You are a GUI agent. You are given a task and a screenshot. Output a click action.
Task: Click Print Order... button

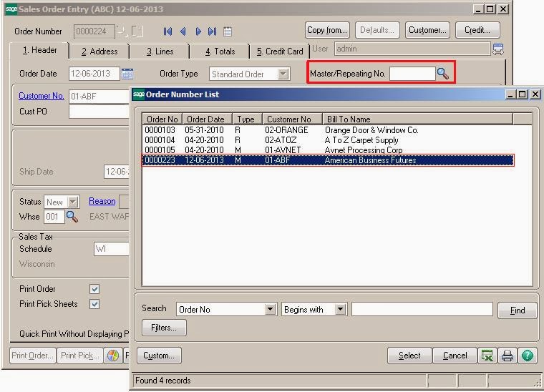tap(33, 356)
